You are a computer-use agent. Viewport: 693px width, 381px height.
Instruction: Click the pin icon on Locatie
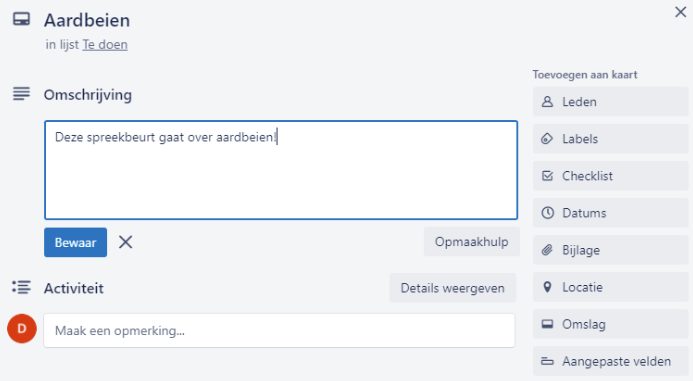click(547, 287)
